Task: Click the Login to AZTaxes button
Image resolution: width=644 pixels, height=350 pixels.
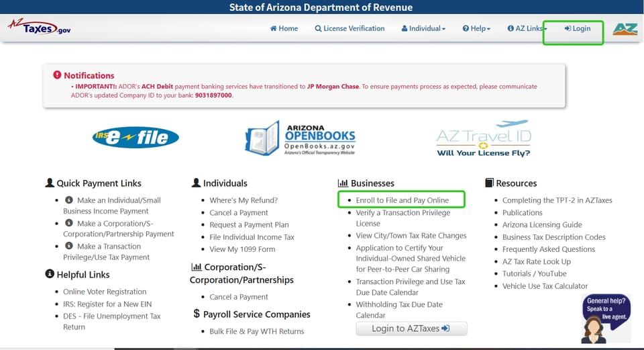Action: point(411,329)
